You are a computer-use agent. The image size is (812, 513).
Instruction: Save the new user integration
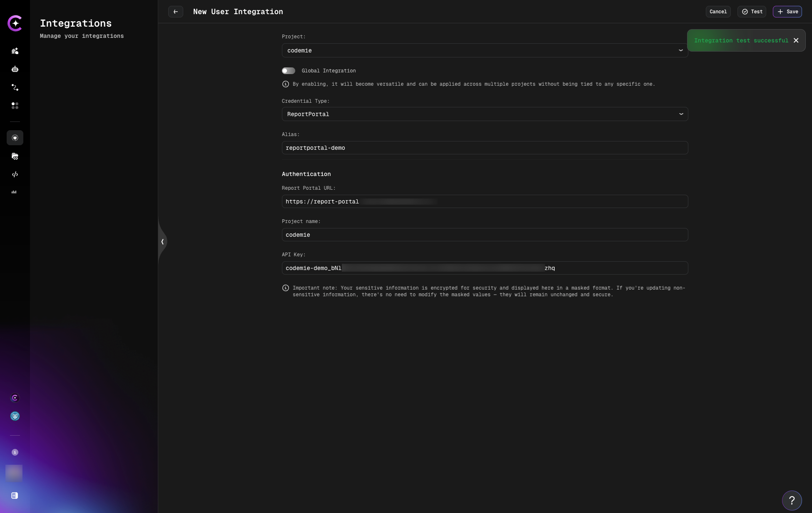pos(787,12)
